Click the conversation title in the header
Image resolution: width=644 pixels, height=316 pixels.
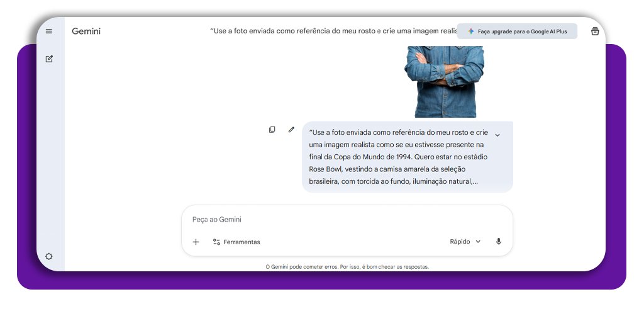pyautogui.click(x=330, y=31)
